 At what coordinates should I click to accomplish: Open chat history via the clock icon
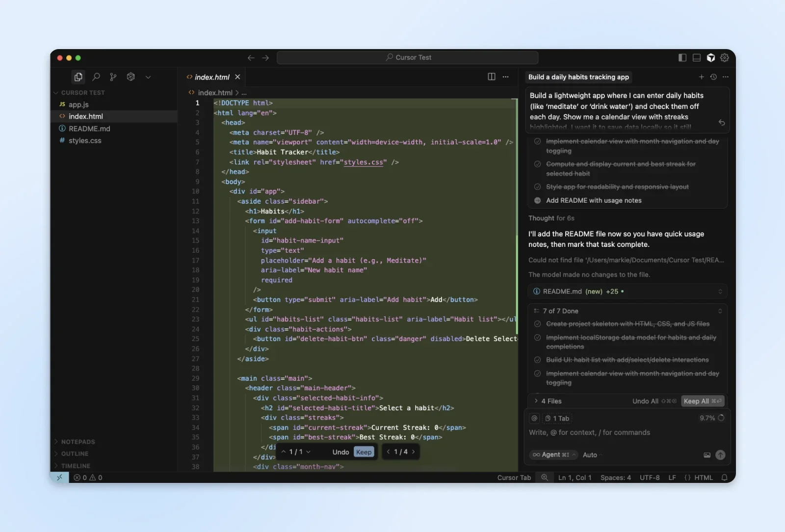coord(713,77)
